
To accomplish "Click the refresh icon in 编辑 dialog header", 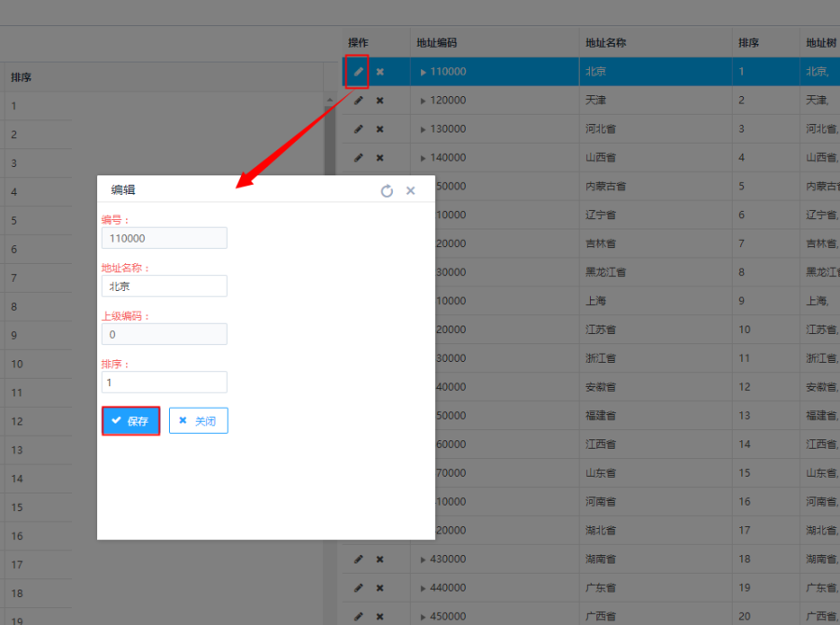I will pos(386,190).
